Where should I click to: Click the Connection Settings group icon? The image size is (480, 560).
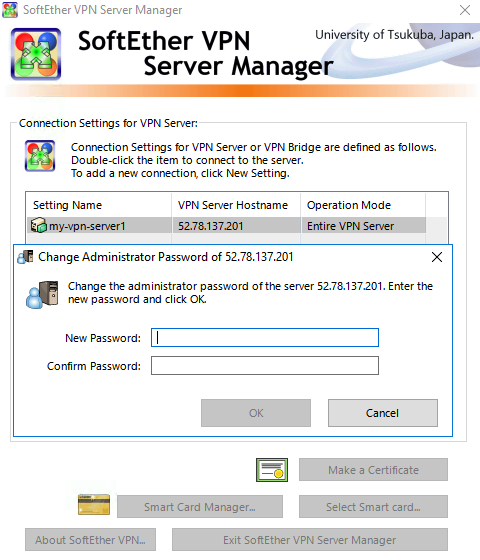(x=40, y=156)
